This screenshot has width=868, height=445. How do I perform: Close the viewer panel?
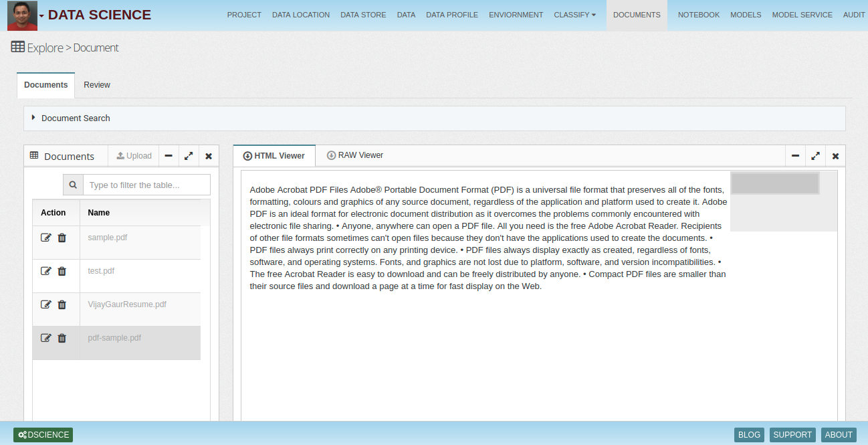[835, 156]
